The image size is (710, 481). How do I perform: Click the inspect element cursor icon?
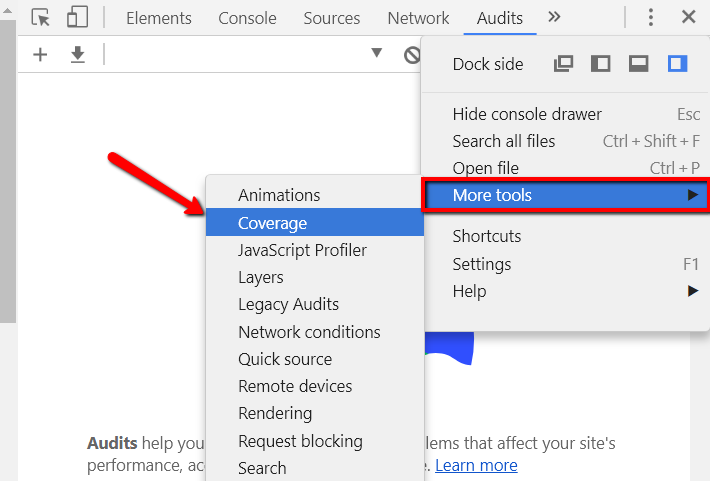click(x=41, y=18)
